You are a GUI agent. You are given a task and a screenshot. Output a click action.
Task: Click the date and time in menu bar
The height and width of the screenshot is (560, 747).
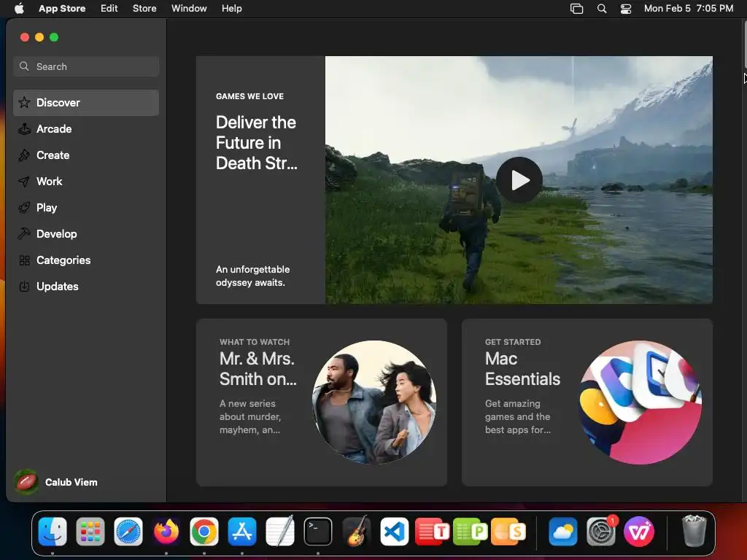click(689, 9)
